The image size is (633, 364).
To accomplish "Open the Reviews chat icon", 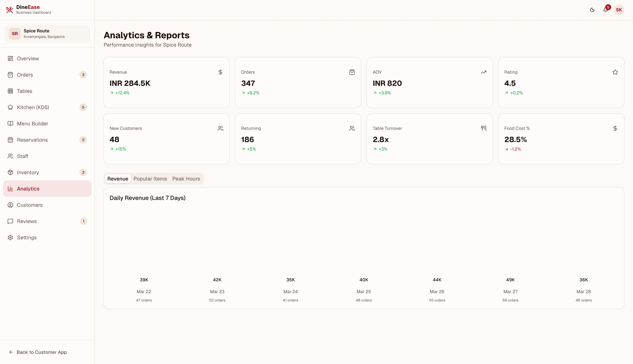I will (10, 221).
